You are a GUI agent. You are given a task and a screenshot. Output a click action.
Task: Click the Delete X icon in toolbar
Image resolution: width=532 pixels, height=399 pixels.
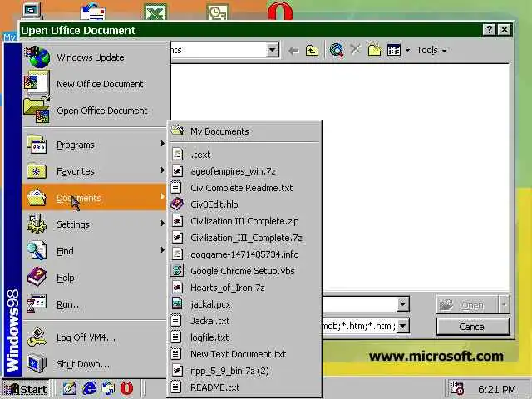tap(355, 50)
